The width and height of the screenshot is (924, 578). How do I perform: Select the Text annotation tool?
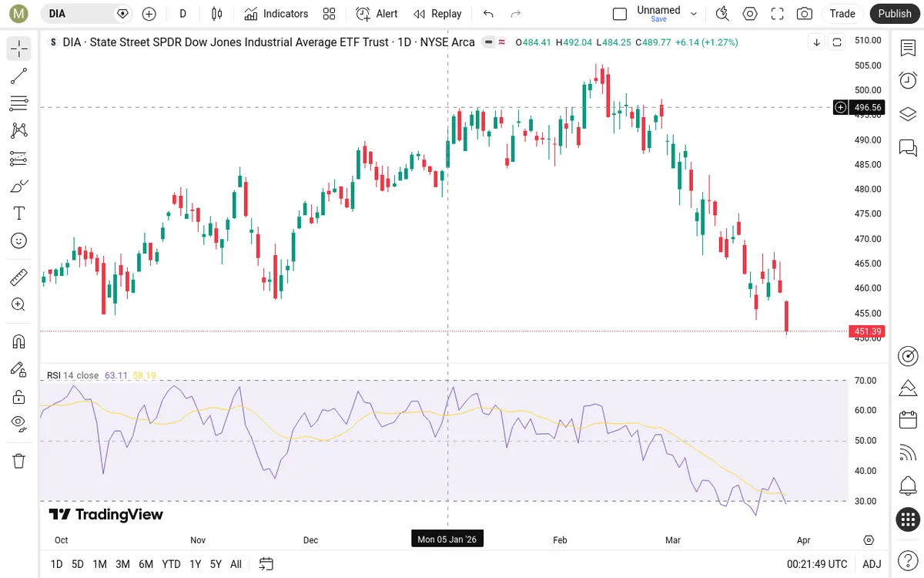pyautogui.click(x=19, y=213)
